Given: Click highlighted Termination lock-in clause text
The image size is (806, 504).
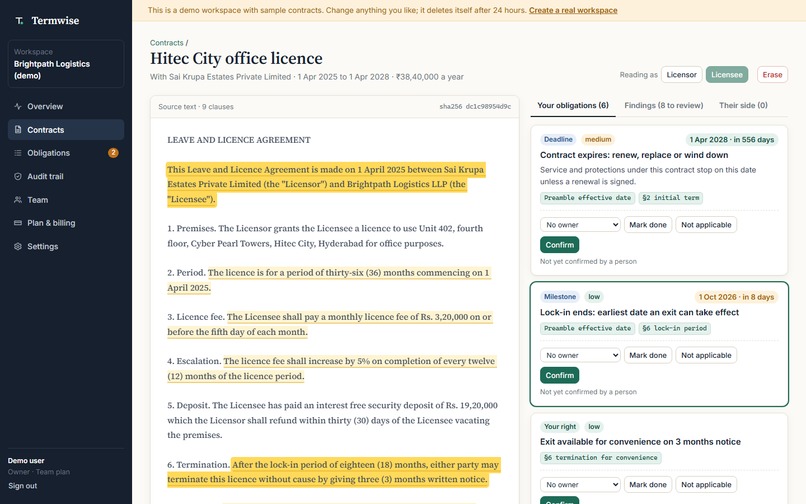Looking at the screenshot, I should [x=334, y=472].
